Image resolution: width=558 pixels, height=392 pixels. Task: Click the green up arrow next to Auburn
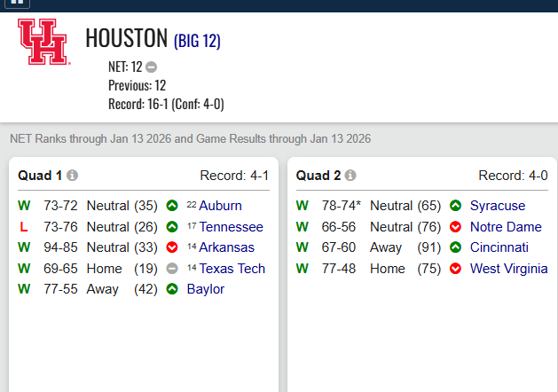[x=172, y=206]
